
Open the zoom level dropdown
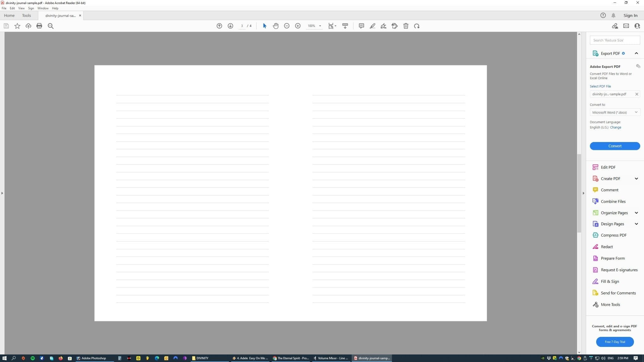click(x=320, y=26)
